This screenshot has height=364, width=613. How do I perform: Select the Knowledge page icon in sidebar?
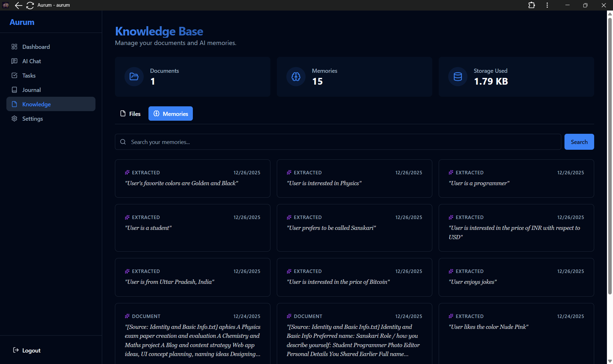(14, 104)
